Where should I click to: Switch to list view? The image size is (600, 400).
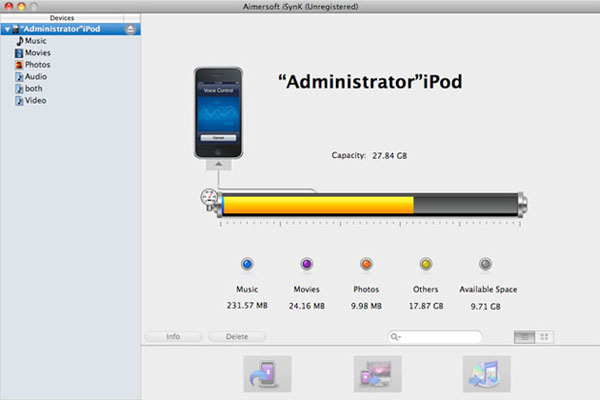pyautogui.click(x=524, y=337)
